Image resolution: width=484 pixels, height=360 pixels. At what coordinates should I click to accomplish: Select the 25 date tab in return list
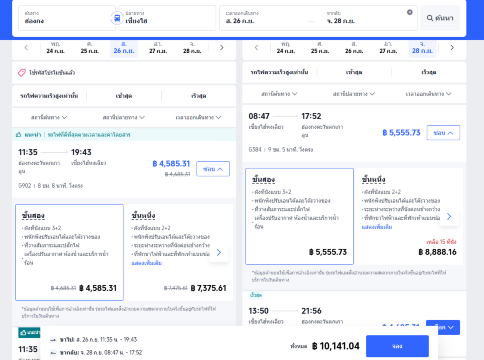(320, 48)
